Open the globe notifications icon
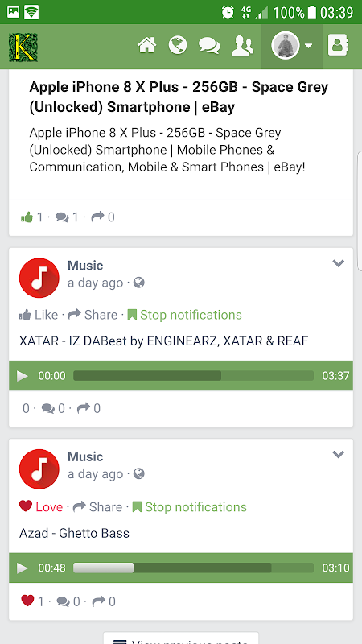Screen dimensions: 362x644 pos(178,45)
